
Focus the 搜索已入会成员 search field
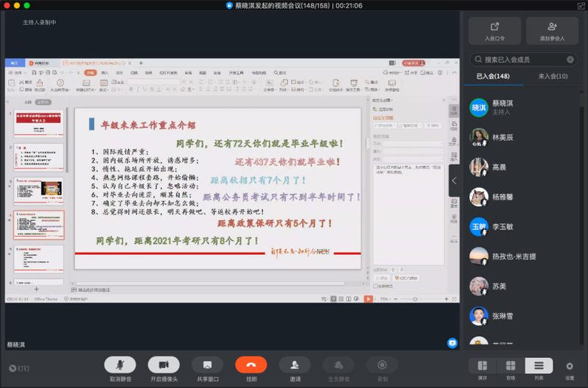point(523,60)
